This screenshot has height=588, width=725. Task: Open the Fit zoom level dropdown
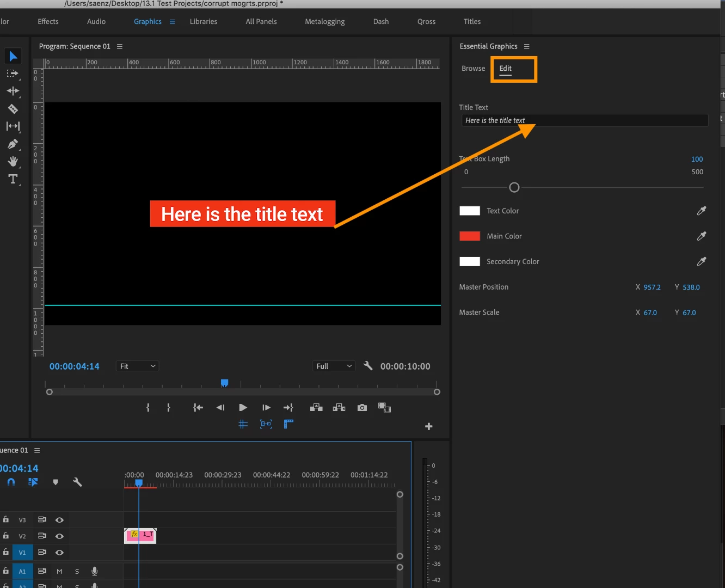(138, 366)
